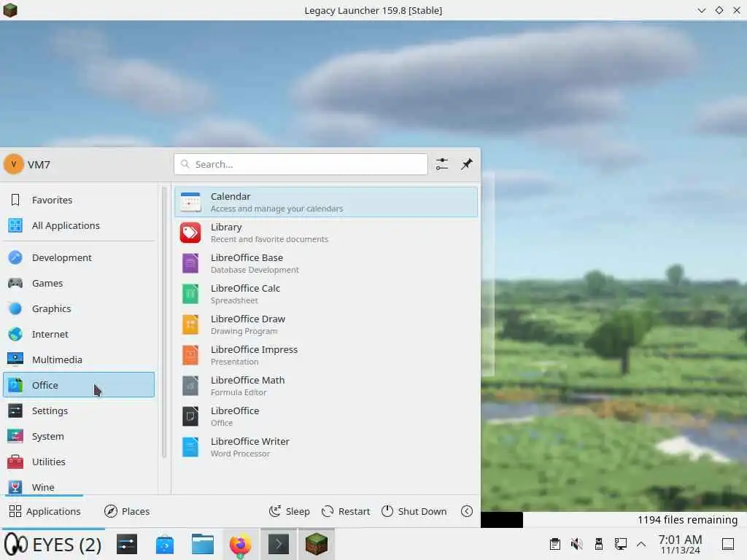Open the removable devices tray icon
The image size is (747, 560).
coord(599,544)
